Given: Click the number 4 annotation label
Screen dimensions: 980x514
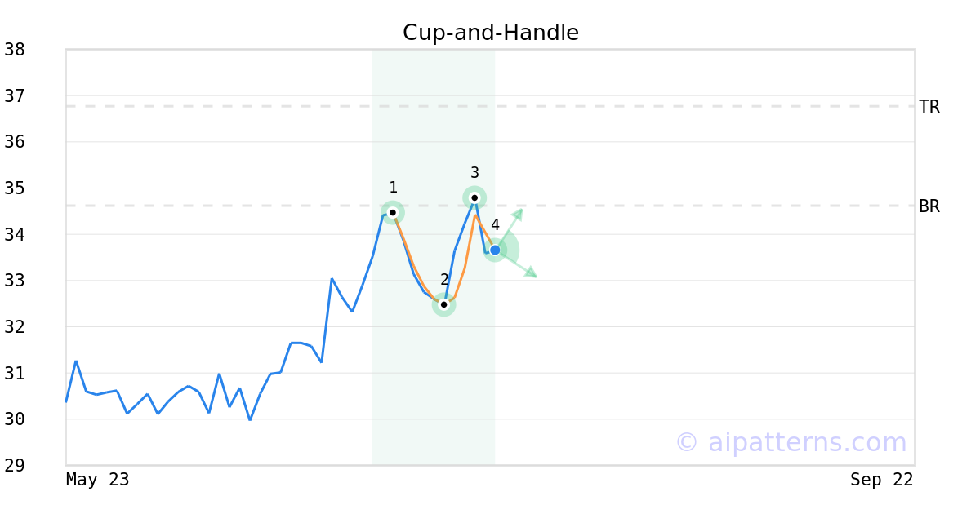Looking at the screenshot, I should 495,225.
